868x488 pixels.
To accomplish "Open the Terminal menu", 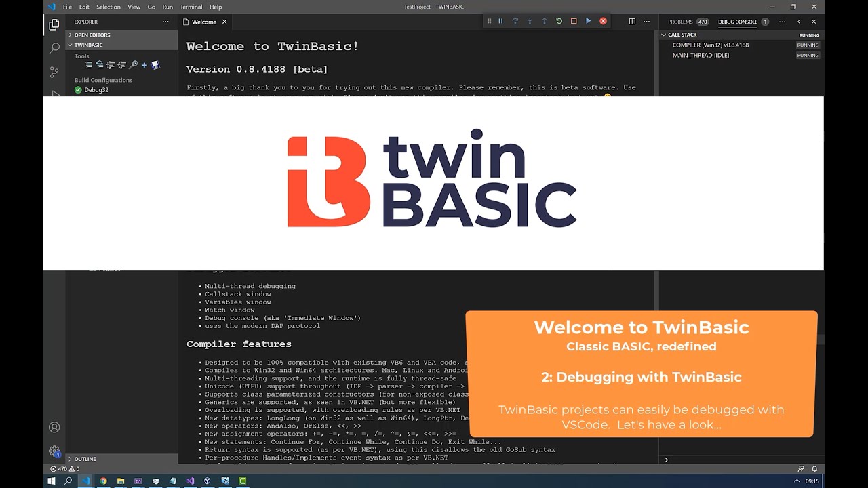I will click(191, 7).
